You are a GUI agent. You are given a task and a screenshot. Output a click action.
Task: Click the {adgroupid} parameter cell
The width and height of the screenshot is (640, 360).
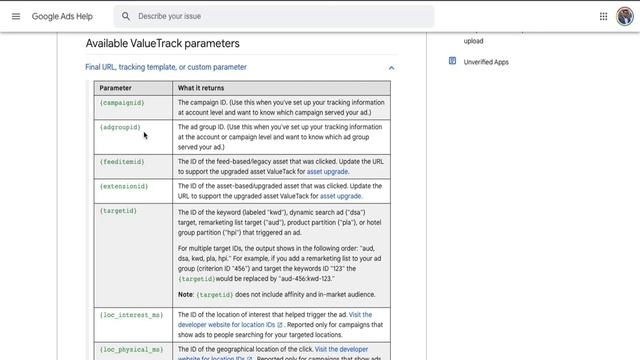133,137
